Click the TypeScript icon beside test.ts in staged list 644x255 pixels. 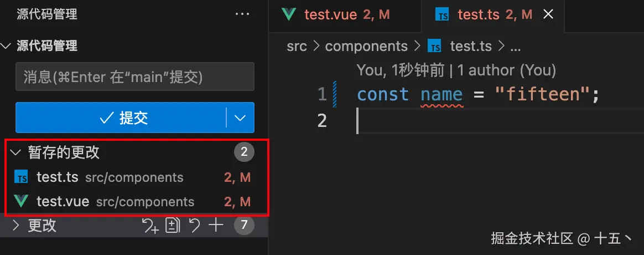click(21, 177)
